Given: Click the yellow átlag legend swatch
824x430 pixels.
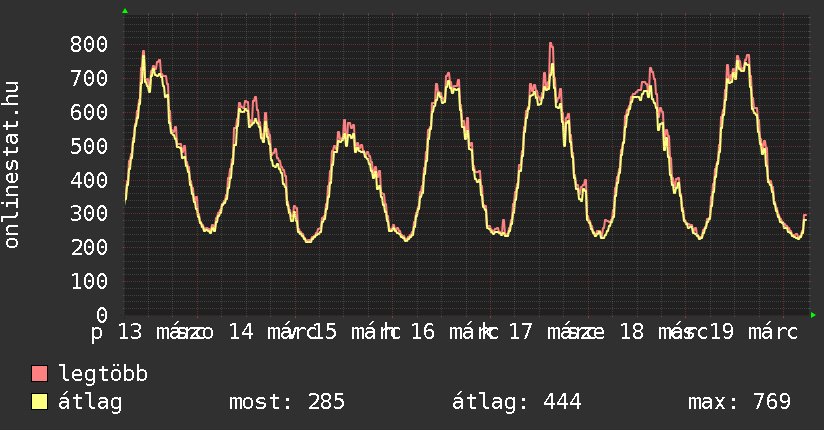Looking at the screenshot, I should (x=40, y=402).
